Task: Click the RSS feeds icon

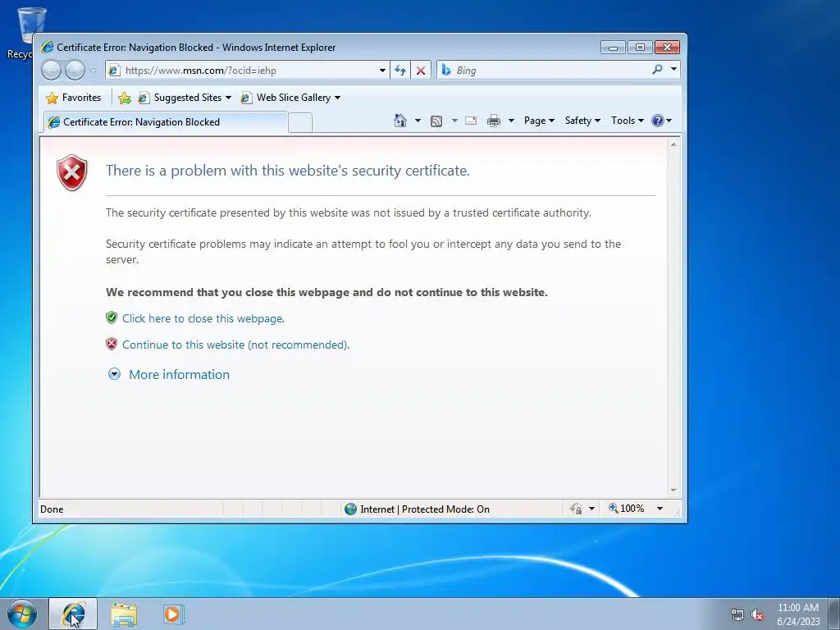Action: tap(436, 121)
